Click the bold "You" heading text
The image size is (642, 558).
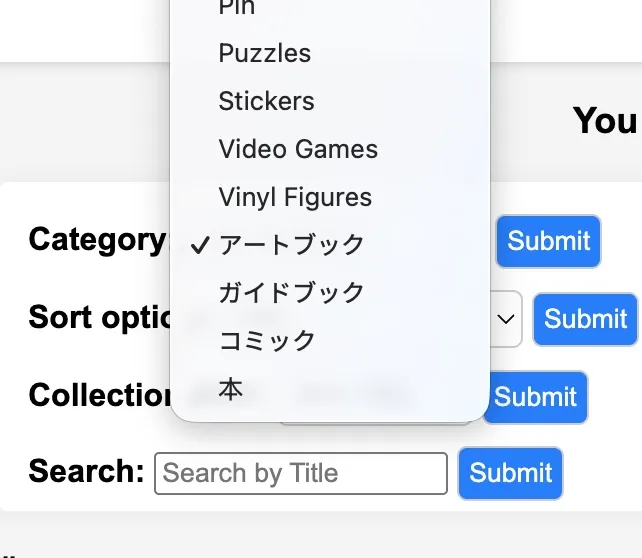tap(604, 121)
